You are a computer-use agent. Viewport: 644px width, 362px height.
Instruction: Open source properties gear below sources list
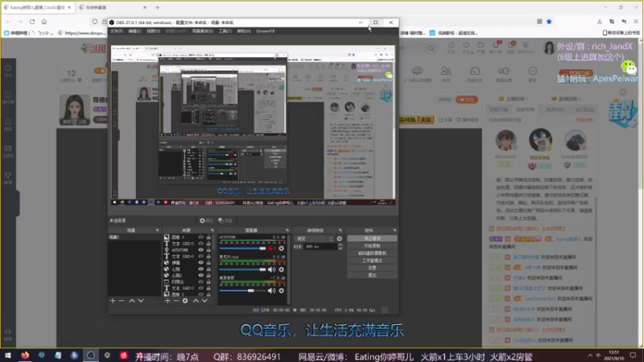coord(185,301)
